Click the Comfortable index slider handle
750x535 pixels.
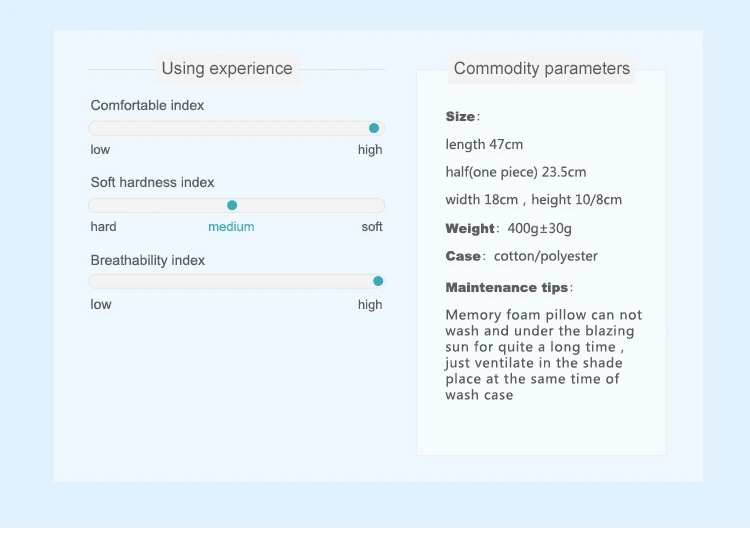374,128
